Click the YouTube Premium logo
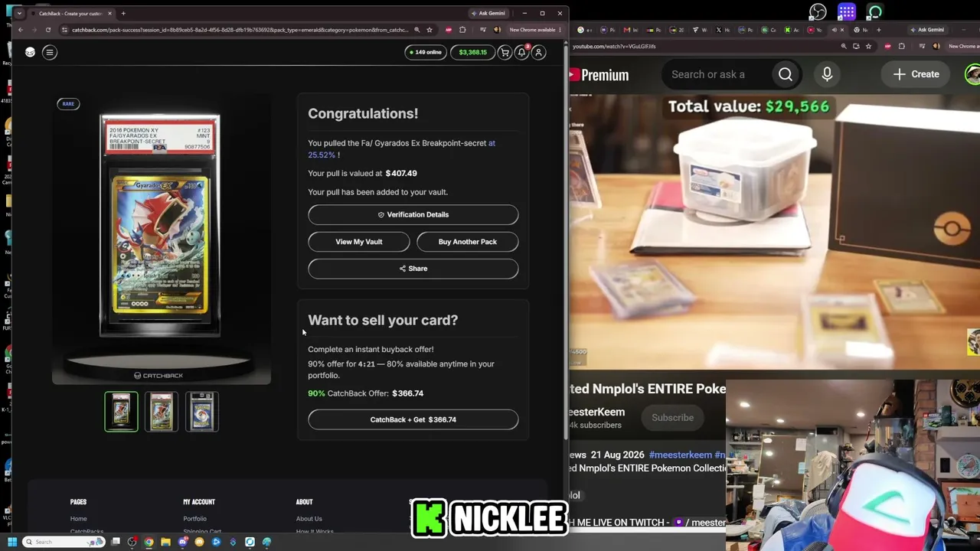980x551 pixels. pyautogui.click(x=599, y=75)
